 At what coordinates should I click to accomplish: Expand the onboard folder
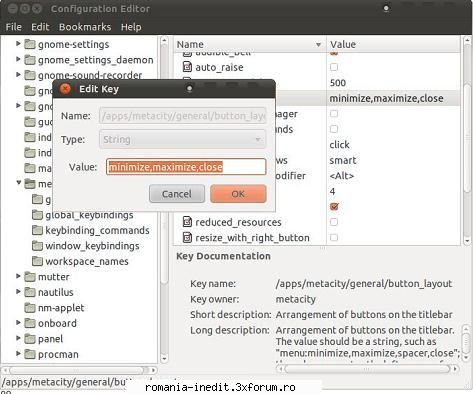click(x=18, y=322)
